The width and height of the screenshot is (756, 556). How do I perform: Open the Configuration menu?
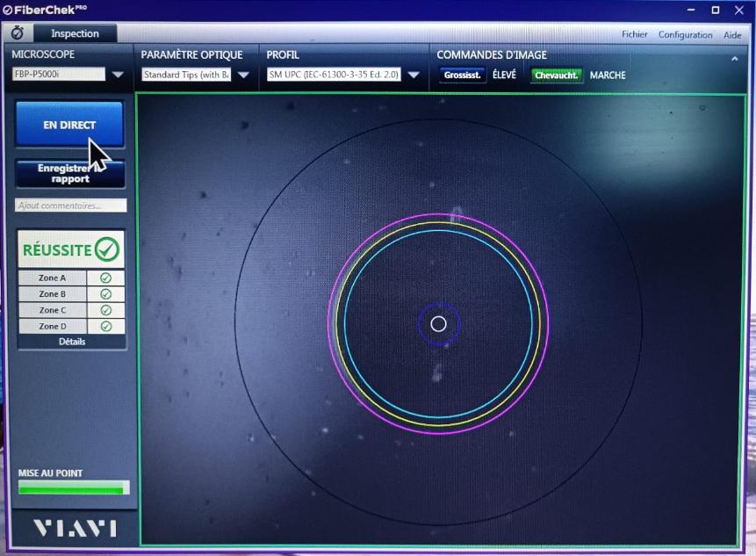(685, 35)
